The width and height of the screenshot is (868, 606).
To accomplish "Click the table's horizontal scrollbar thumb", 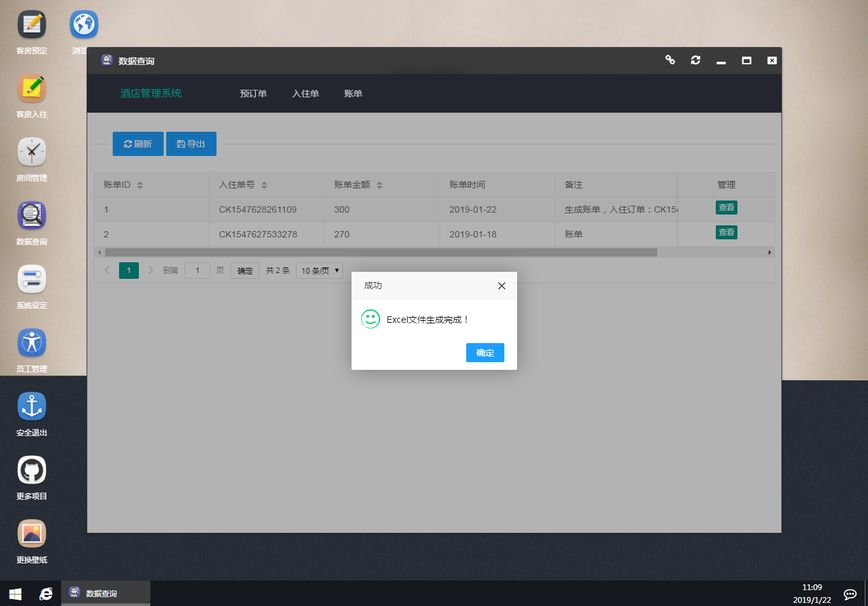I will pyautogui.click(x=380, y=252).
